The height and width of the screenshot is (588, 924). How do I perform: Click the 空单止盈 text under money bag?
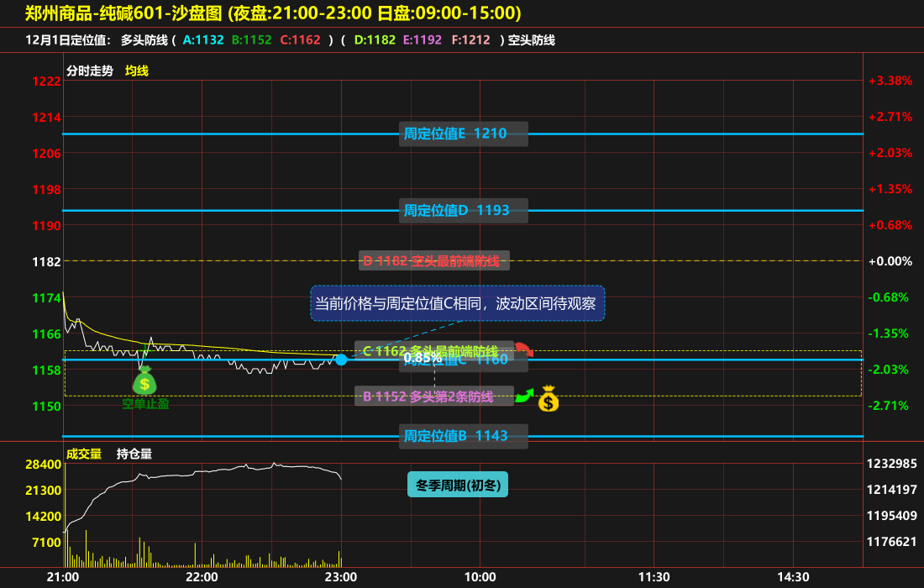[x=144, y=404]
